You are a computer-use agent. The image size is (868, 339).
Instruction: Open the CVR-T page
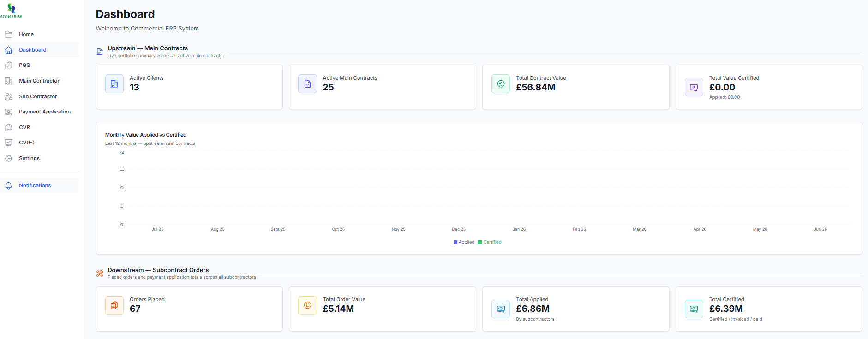click(x=40, y=143)
